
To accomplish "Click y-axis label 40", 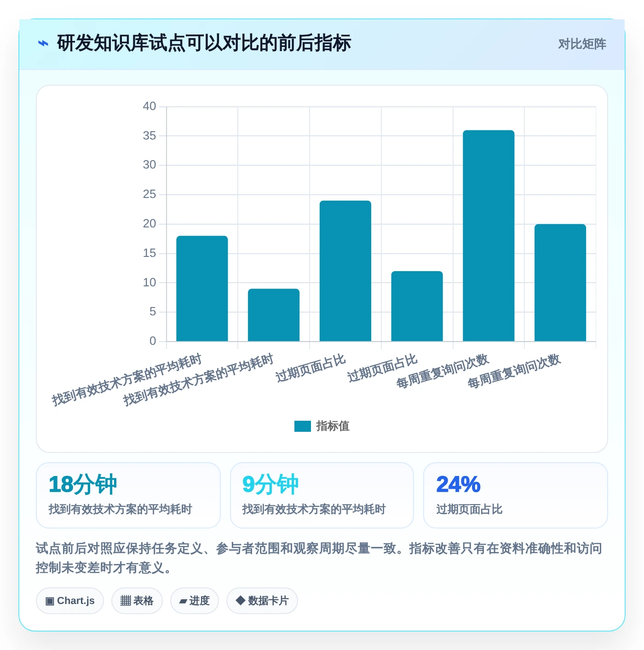I will tap(149, 106).
